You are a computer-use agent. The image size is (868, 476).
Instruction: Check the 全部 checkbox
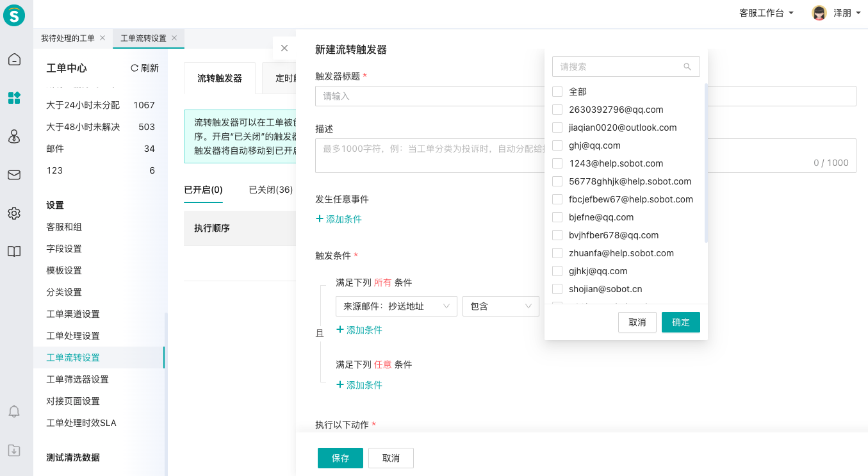click(557, 92)
